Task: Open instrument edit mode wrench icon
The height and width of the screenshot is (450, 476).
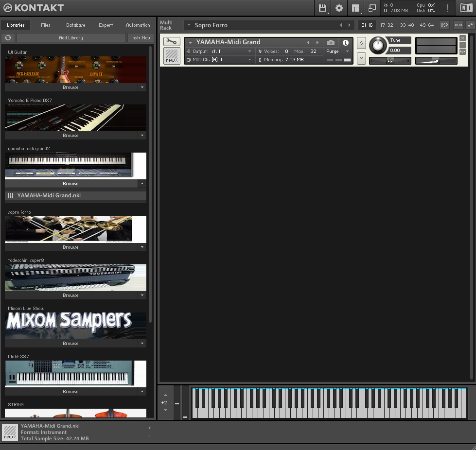Action: pyautogui.click(x=172, y=41)
